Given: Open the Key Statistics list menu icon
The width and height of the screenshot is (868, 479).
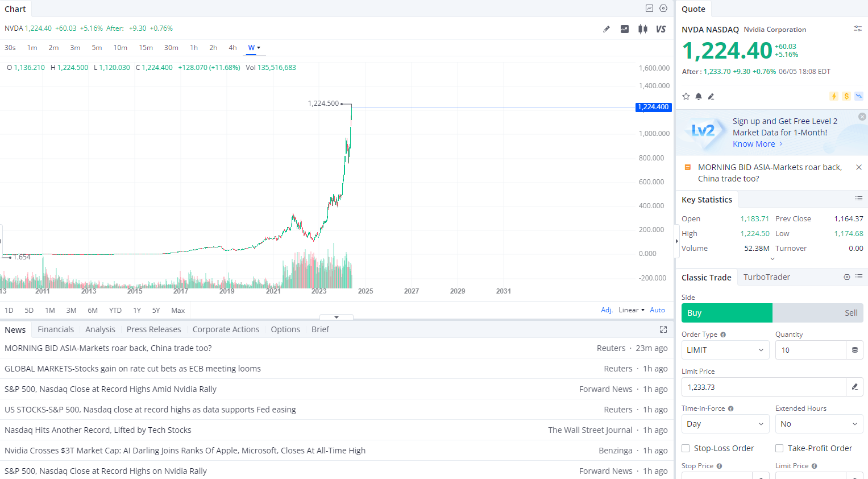Looking at the screenshot, I should [x=859, y=199].
